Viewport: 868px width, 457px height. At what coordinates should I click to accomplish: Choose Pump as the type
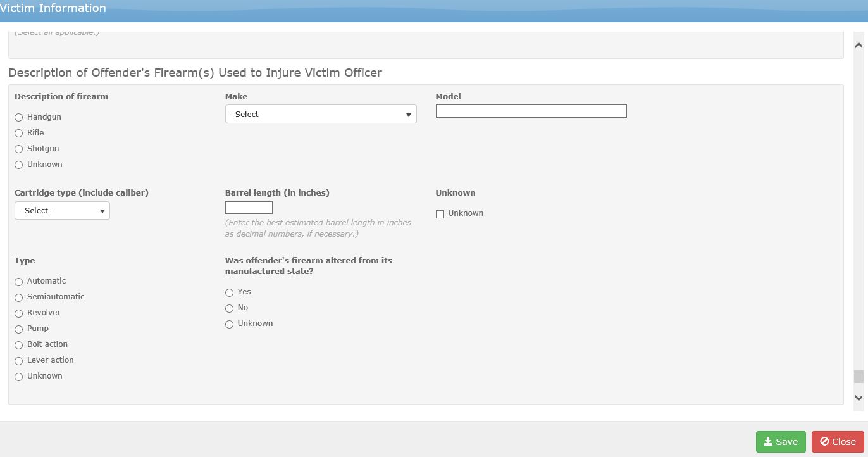(x=19, y=329)
